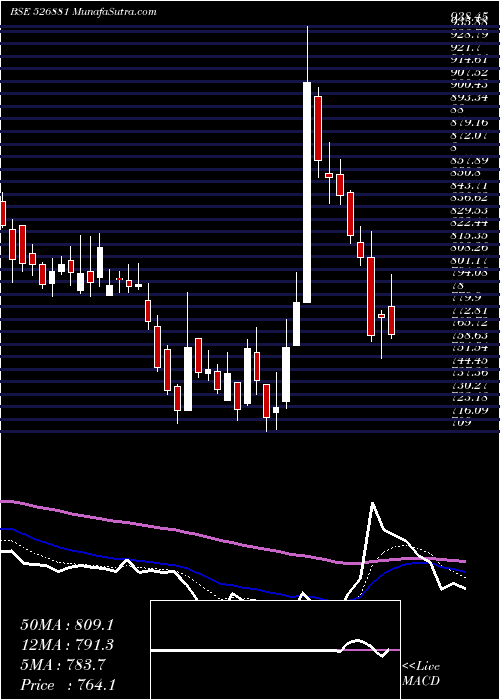This screenshot has height=700, width=500.
Task: Select the 815.35 level label
Action: [469, 235]
